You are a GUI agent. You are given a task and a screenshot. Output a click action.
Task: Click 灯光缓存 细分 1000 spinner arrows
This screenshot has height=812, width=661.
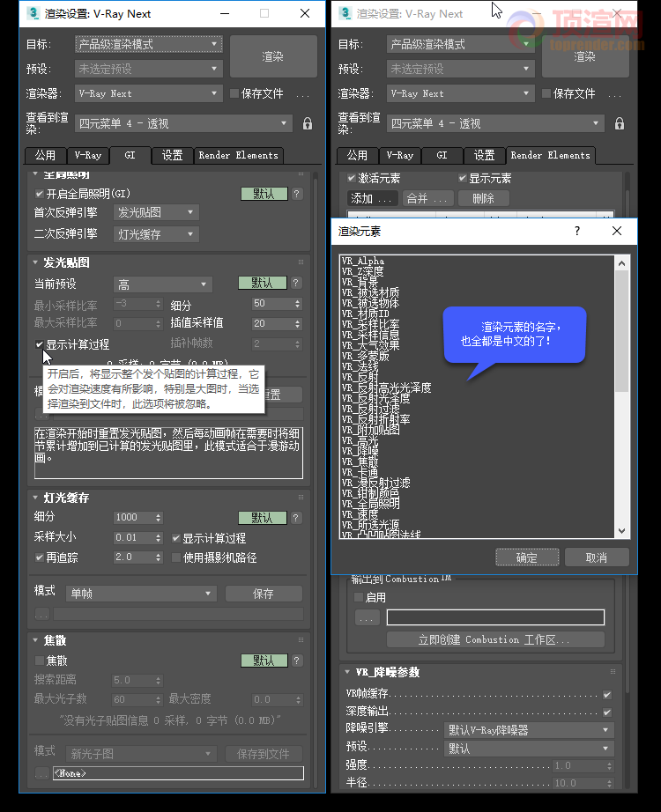pyautogui.click(x=159, y=517)
